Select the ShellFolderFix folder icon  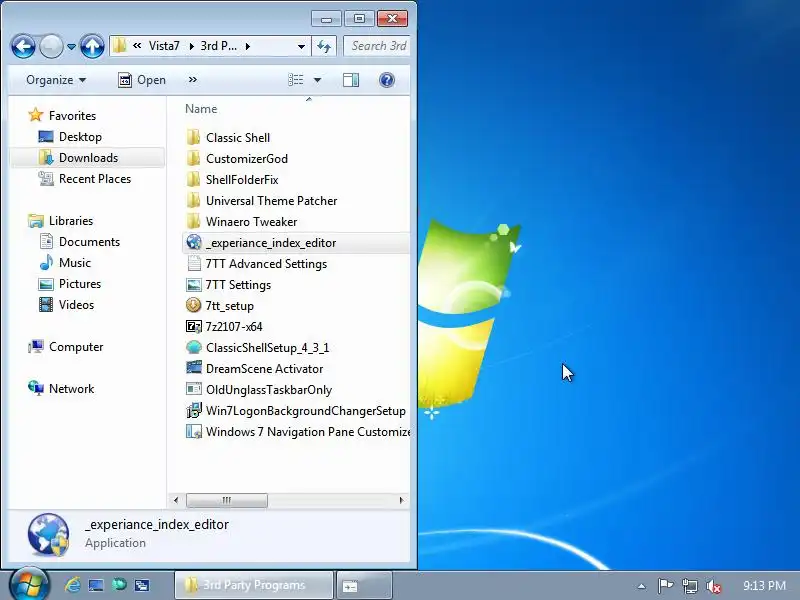tap(193, 179)
